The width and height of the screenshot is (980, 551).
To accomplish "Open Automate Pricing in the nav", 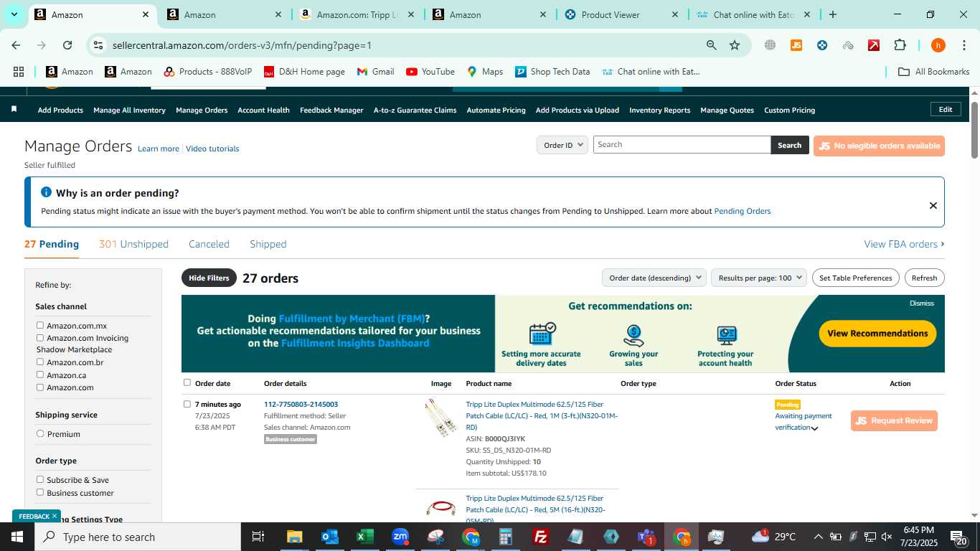I will tap(496, 110).
